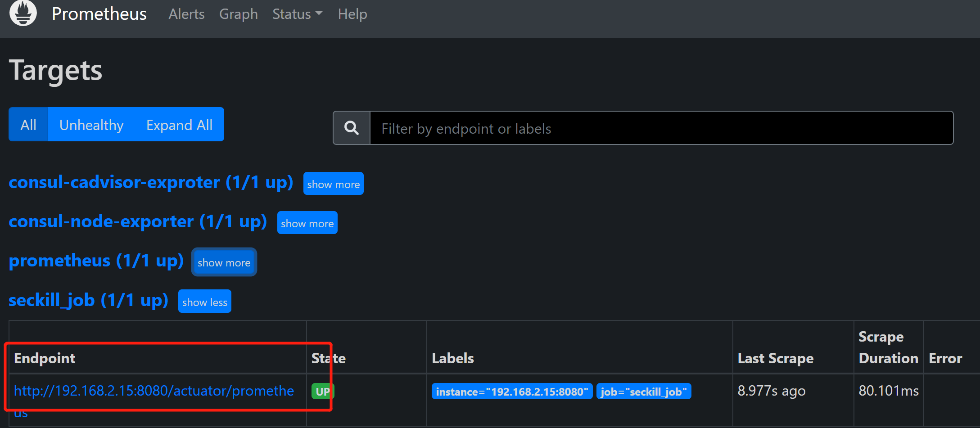Open the Graph page
The height and width of the screenshot is (428, 980).
239,14
